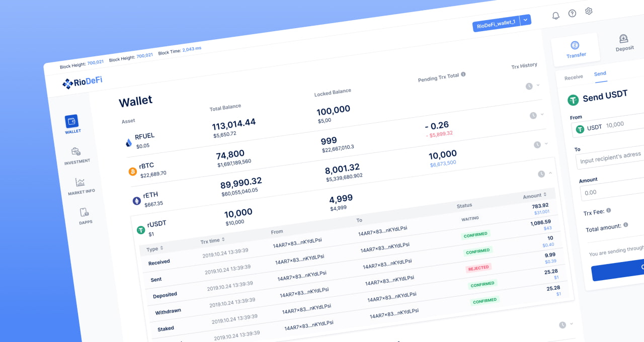The width and height of the screenshot is (644, 342).
Task: Open the settings gear icon
Action: pyautogui.click(x=589, y=11)
